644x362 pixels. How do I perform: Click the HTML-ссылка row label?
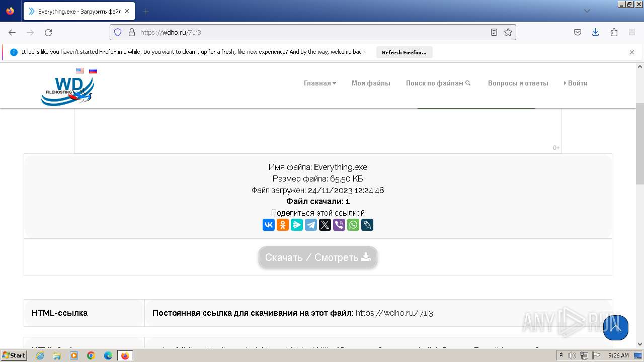click(59, 313)
